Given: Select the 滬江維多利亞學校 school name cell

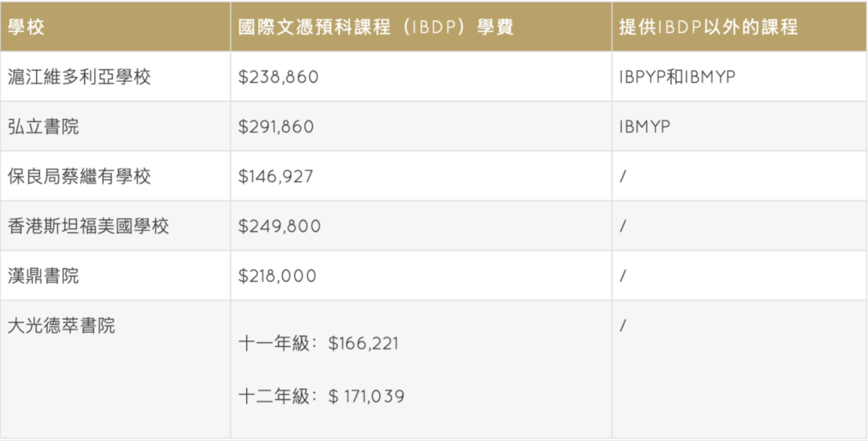Looking at the screenshot, I should (x=79, y=77).
